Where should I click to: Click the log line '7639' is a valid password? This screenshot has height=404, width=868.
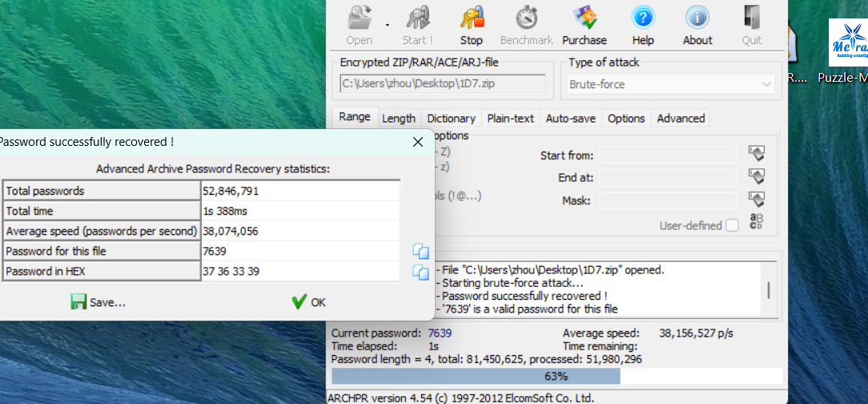pyautogui.click(x=526, y=309)
